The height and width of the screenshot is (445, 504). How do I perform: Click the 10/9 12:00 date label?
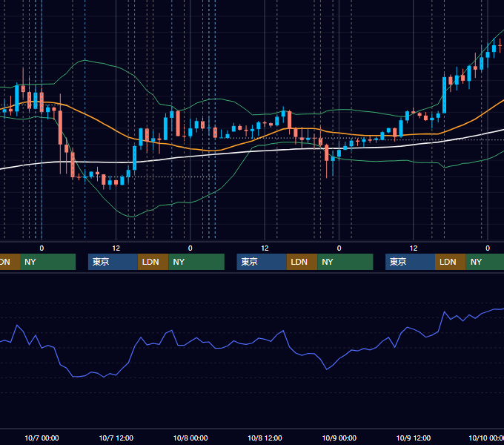[414, 438]
